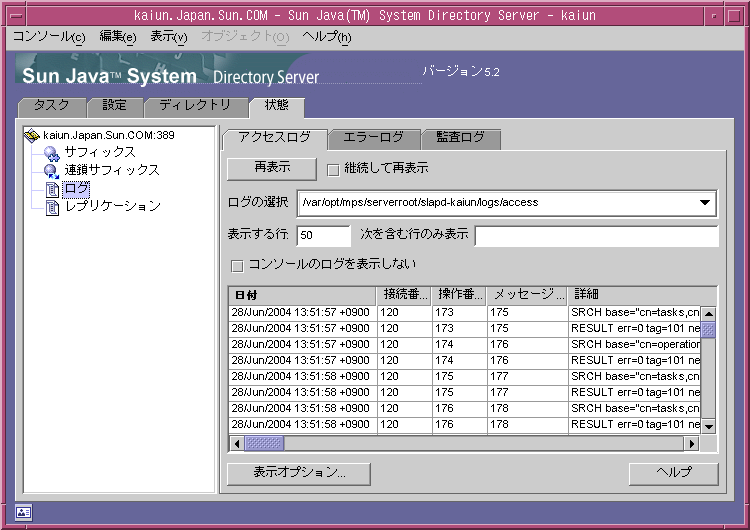Image resolution: width=750 pixels, height=530 pixels.
Task: Open the コンソール menu
Action: pyautogui.click(x=49, y=37)
